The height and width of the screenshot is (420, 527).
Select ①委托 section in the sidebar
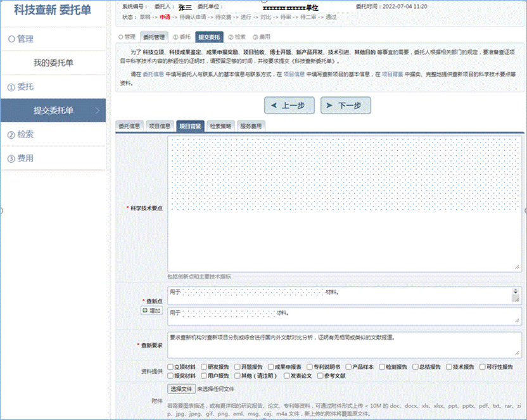click(x=53, y=87)
